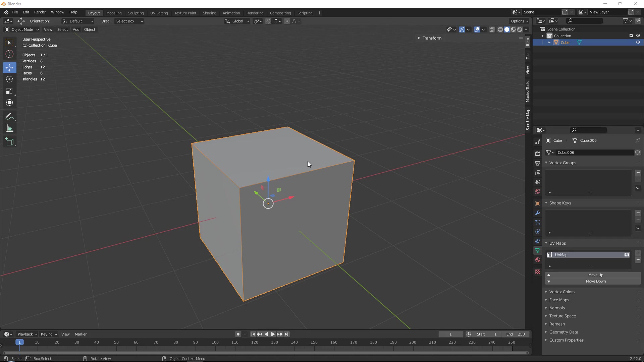Set UVMap active for render

coord(627,255)
